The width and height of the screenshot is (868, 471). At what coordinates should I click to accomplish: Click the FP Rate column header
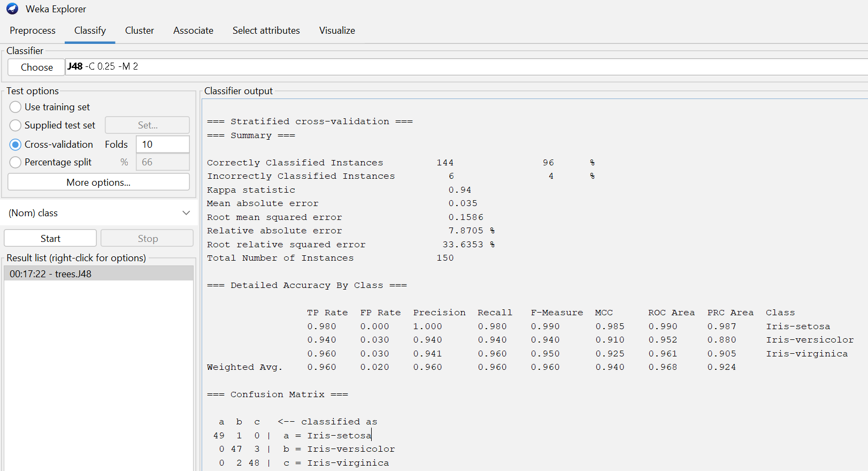380,313
